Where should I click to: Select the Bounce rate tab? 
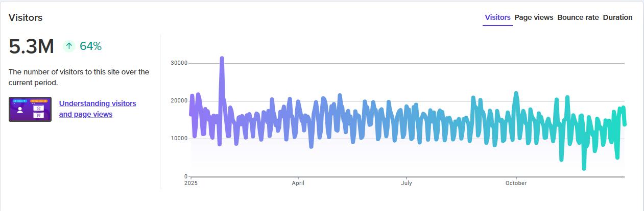click(x=578, y=17)
